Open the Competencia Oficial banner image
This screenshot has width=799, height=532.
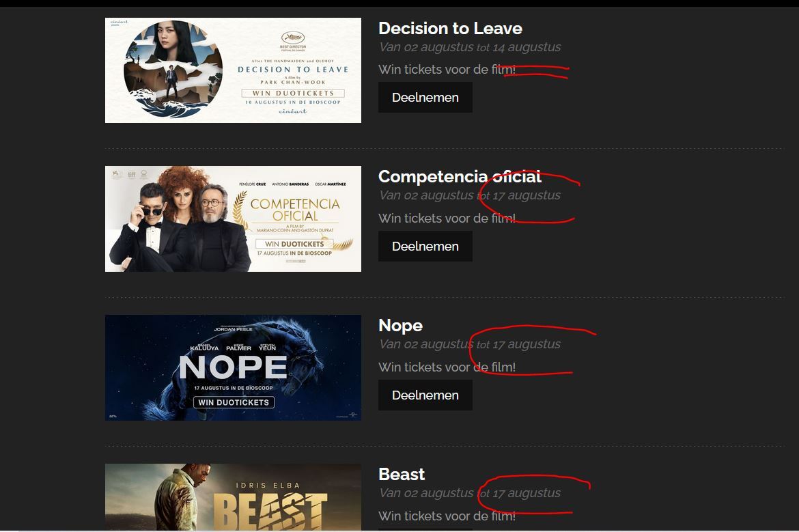click(233, 219)
